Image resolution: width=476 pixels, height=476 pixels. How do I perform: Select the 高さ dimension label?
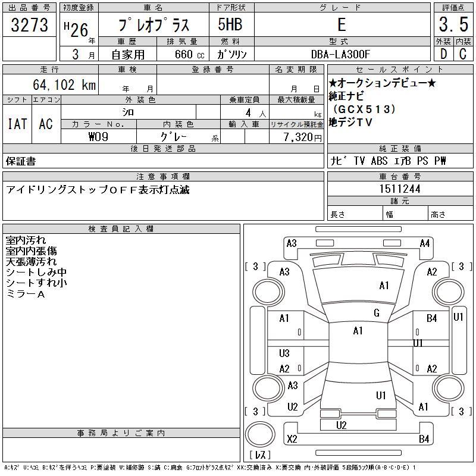[x=438, y=215]
